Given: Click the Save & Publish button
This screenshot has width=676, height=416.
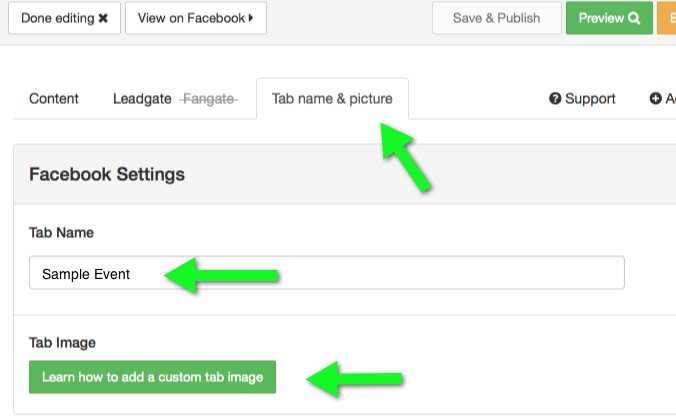Looking at the screenshot, I should pos(497,18).
